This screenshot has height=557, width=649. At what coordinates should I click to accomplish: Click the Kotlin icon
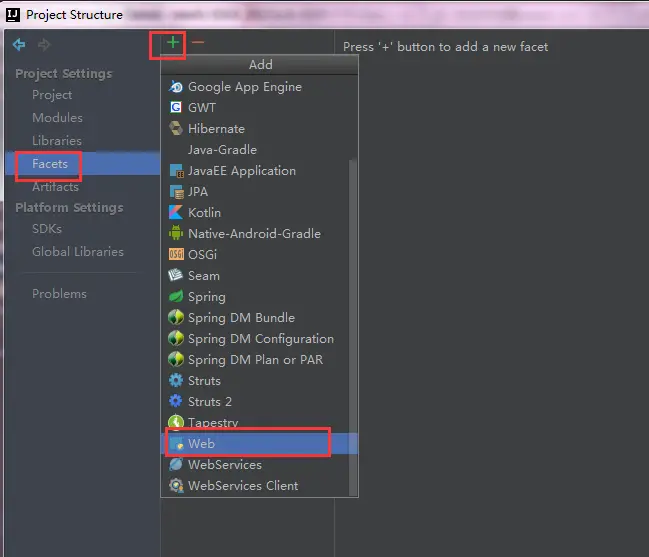coord(176,213)
